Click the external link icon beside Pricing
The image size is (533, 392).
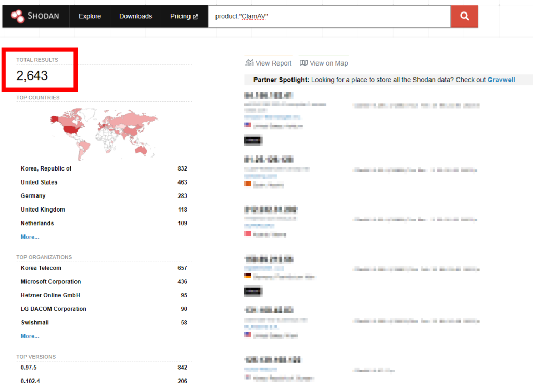pyautogui.click(x=196, y=17)
